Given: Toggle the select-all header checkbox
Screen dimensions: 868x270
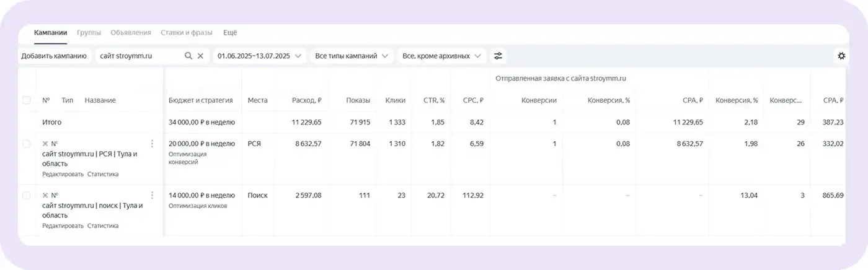Looking at the screenshot, I should 26,100.
